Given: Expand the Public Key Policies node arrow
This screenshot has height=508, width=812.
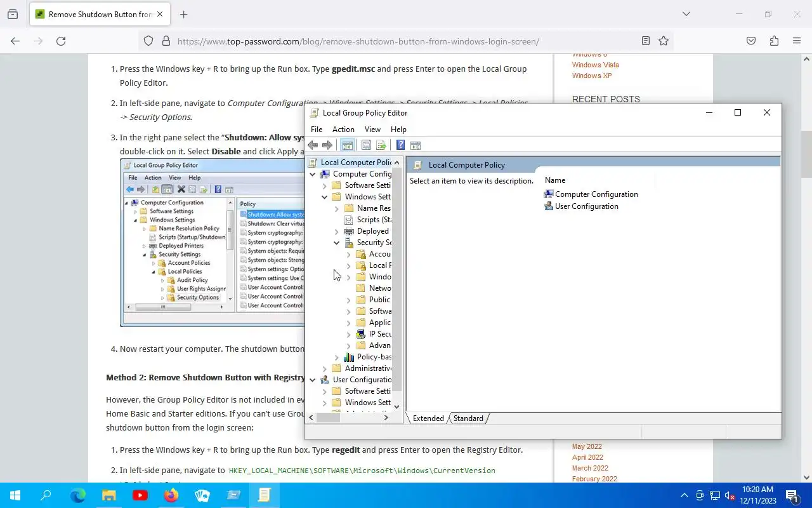Looking at the screenshot, I should click(x=348, y=300).
